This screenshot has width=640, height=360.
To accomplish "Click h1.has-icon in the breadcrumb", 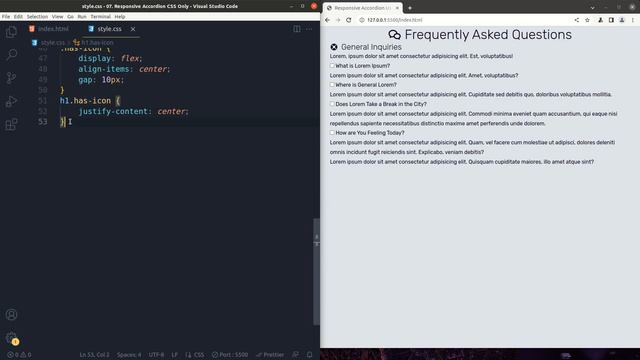I will 97,42.
